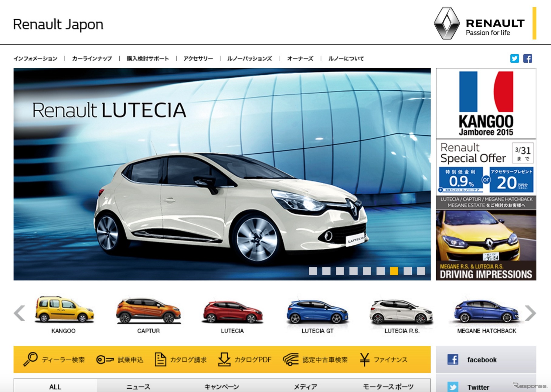551x392 pixels.
Task: Show next cars with right arrow
Action: tap(530, 313)
